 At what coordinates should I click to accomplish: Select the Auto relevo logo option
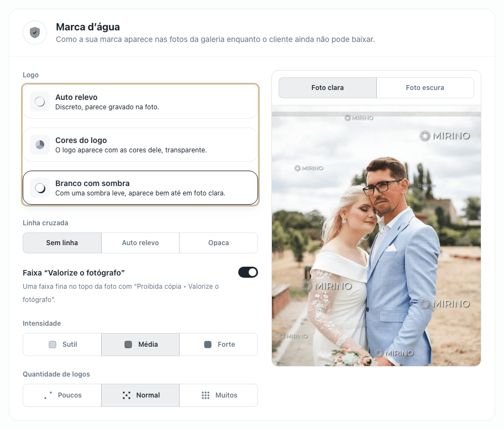(140, 102)
